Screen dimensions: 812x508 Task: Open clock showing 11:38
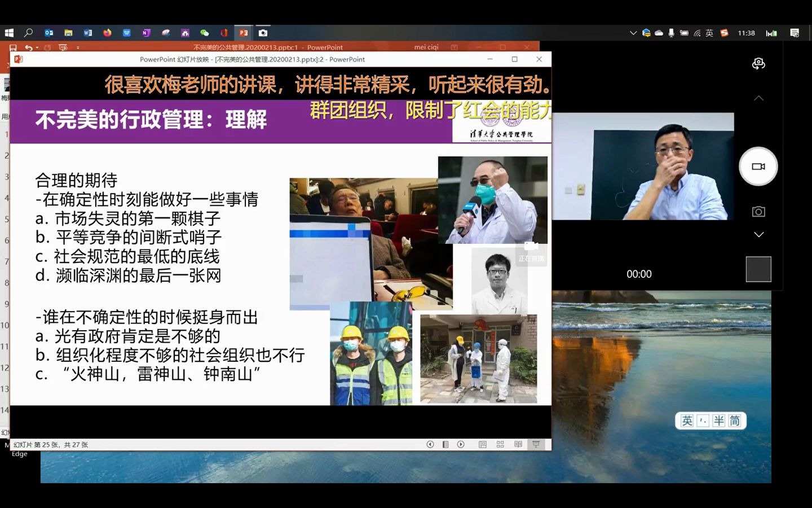tap(746, 33)
